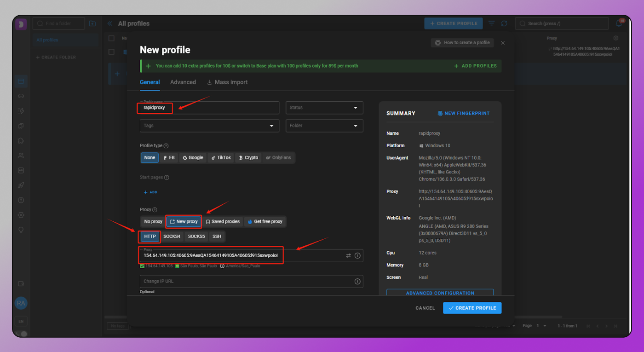
Task: Click Advanced Configuration button
Action: point(440,293)
